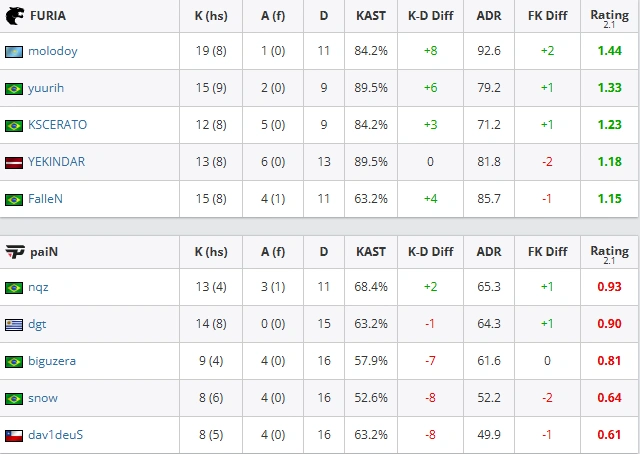The width and height of the screenshot is (640, 454).
Task: Open molodoy's player profile link
Action: 53,51
